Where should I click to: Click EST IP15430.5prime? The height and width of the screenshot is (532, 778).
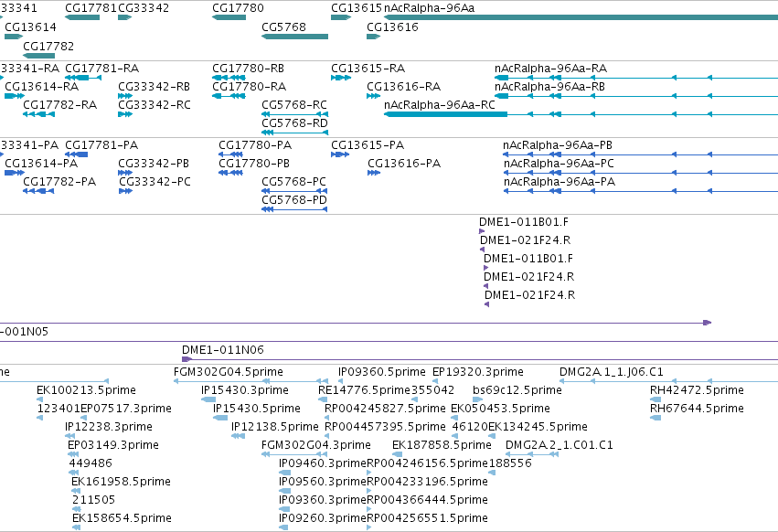click(x=257, y=409)
